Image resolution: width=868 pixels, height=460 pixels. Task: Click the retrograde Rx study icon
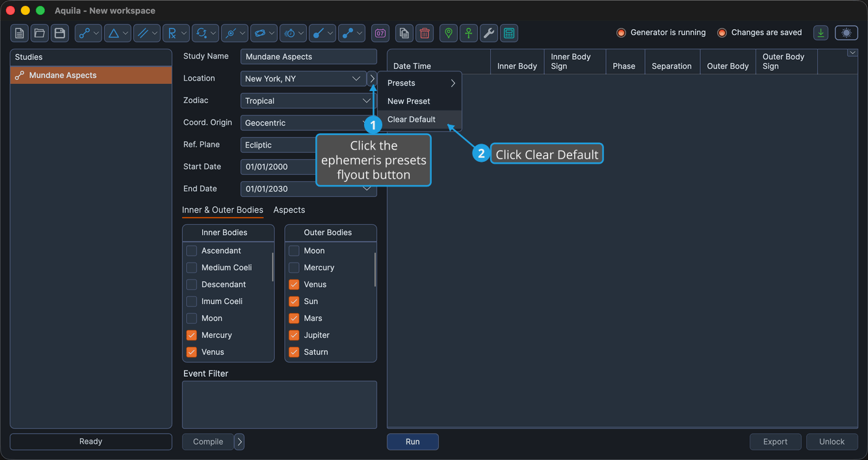pos(172,33)
